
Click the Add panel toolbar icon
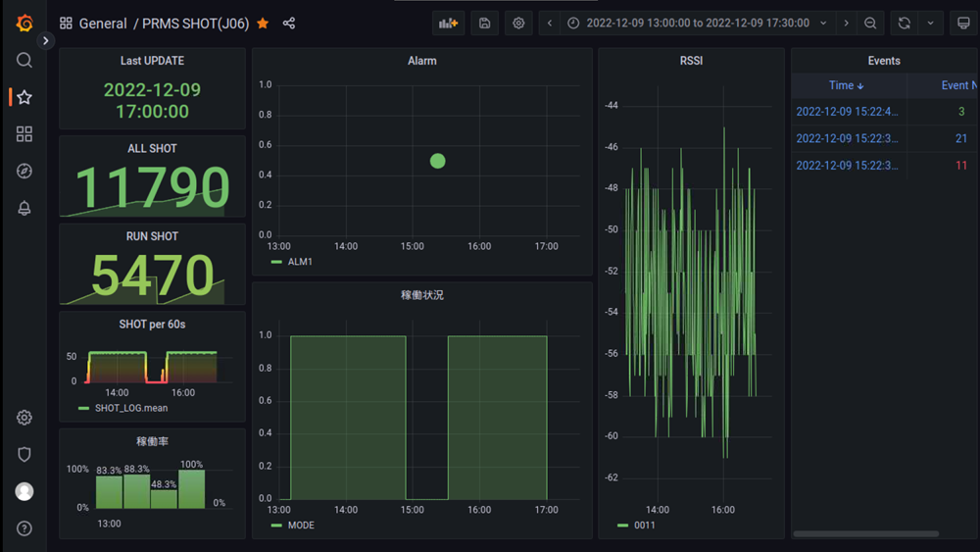click(x=449, y=23)
